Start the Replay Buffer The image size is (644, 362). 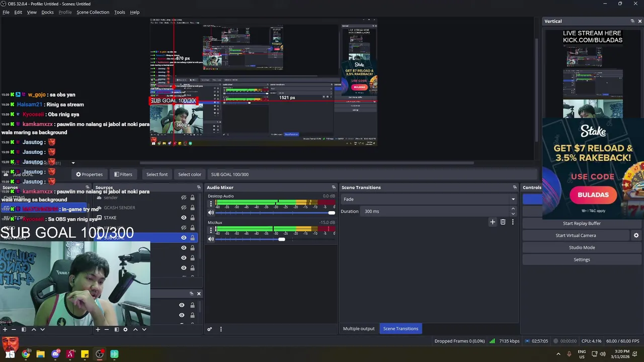(x=582, y=223)
